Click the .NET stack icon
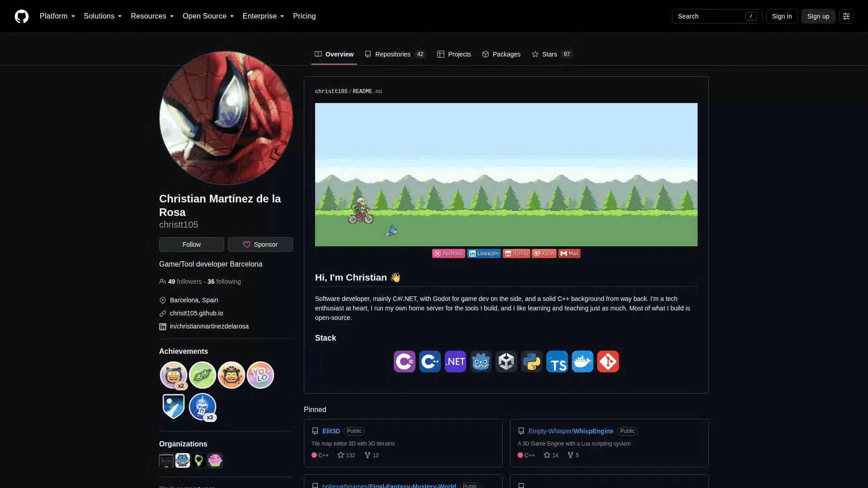Image resolution: width=868 pixels, height=488 pixels. tap(455, 361)
